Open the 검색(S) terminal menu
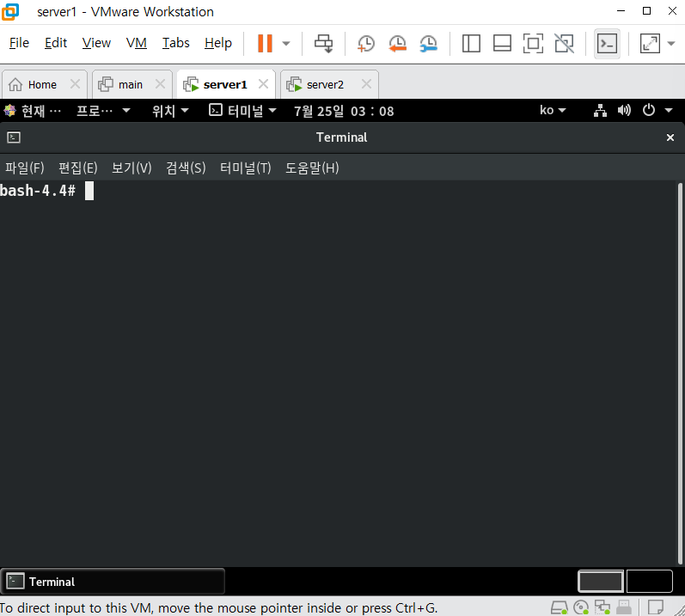The width and height of the screenshot is (685, 616). (186, 168)
